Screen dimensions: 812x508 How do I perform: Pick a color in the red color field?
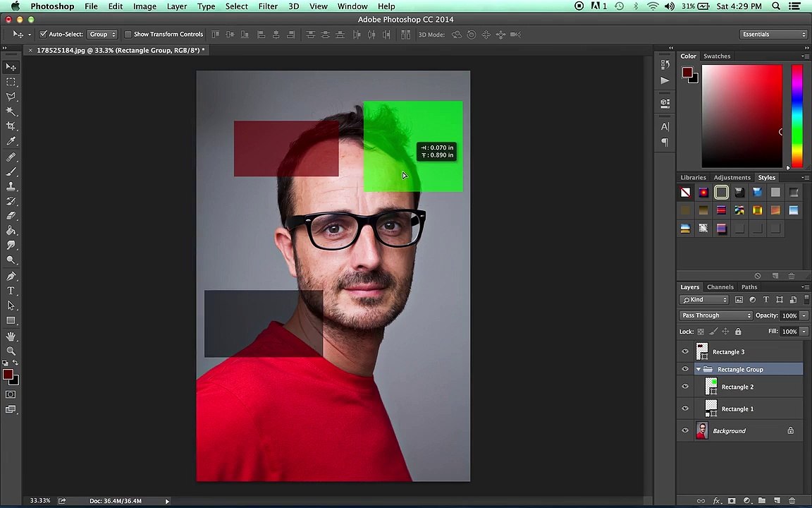click(x=742, y=116)
